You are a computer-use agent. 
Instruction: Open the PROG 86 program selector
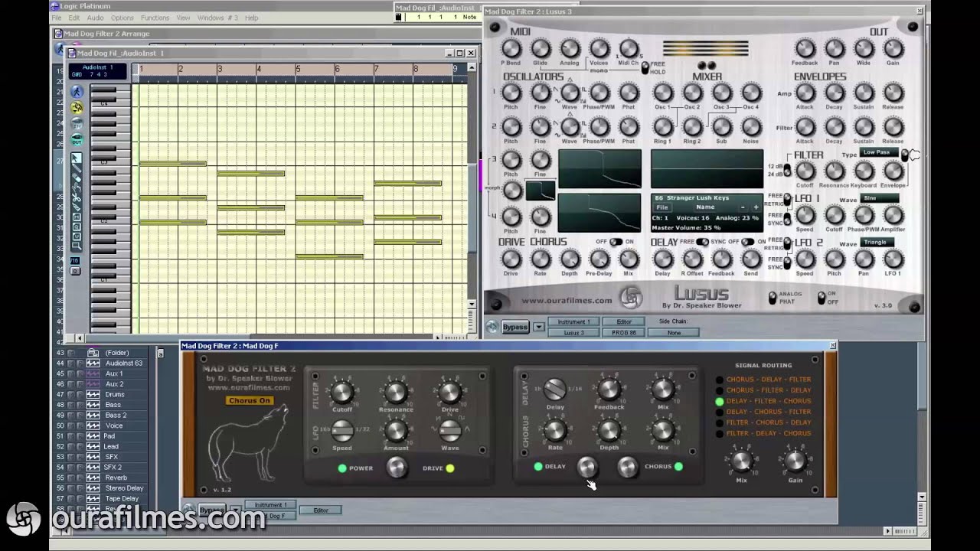(x=624, y=333)
